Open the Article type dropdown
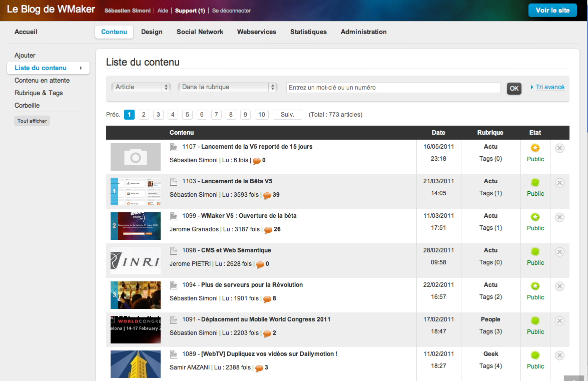588x381 pixels. pyautogui.click(x=141, y=87)
